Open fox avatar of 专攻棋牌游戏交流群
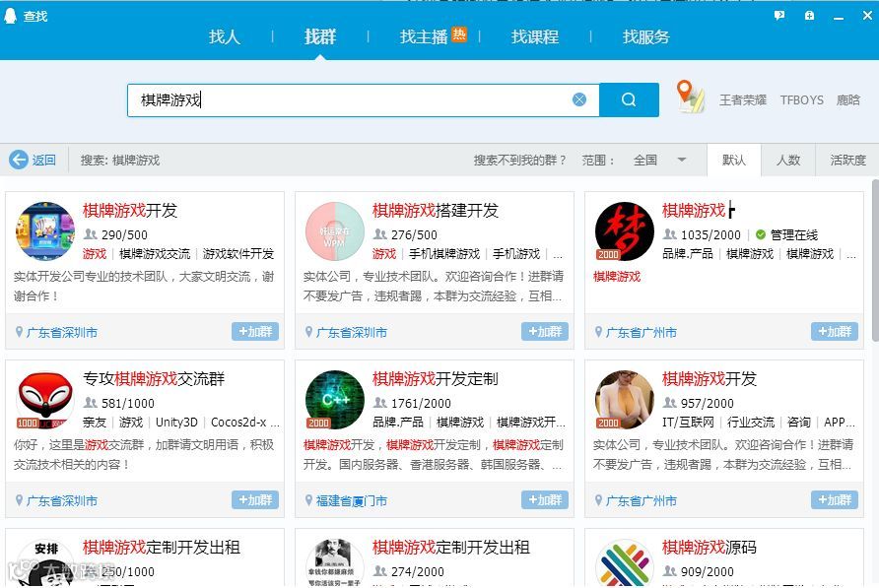Image resolution: width=879 pixels, height=588 pixels. pos(45,400)
